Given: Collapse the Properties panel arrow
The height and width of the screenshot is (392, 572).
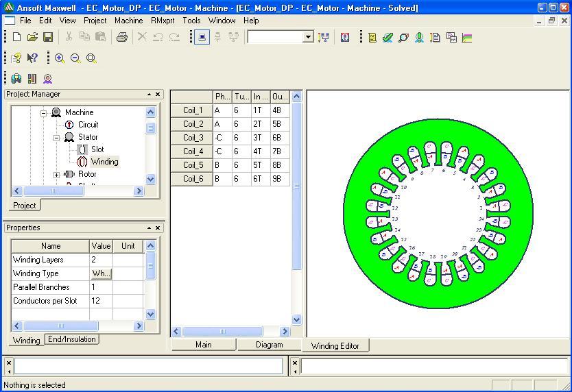Looking at the screenshot, I should 149,228.
